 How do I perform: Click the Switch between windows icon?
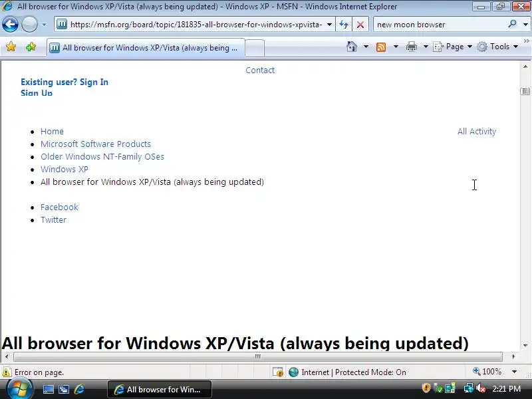click(64, 389)
